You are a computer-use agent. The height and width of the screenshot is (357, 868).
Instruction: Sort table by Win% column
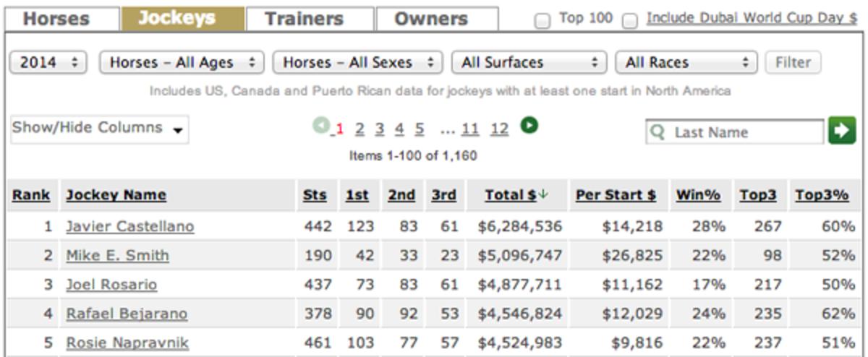coord(699,195)
